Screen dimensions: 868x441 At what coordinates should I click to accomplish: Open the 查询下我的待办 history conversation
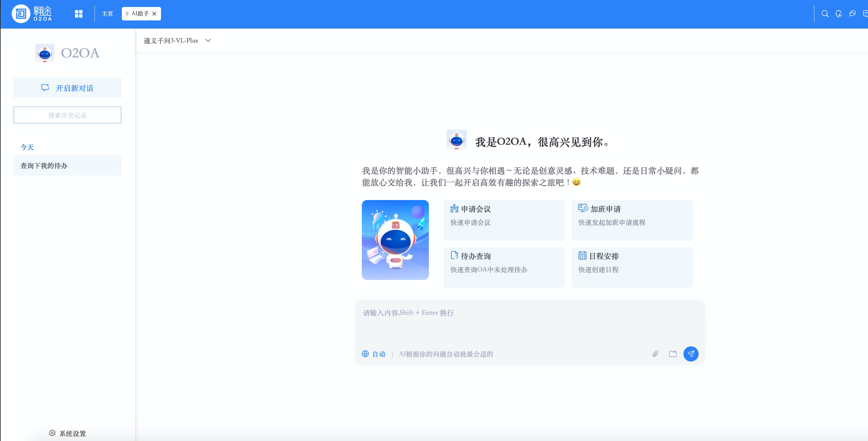67,166
